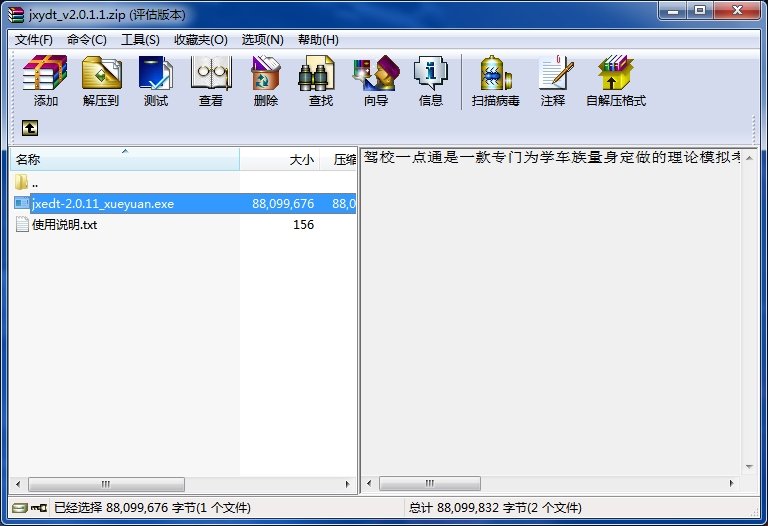768x526 pixels.
Task: Click the Extract To (解压到) icon
Action: pyautogui.click(x=101, y=80)
